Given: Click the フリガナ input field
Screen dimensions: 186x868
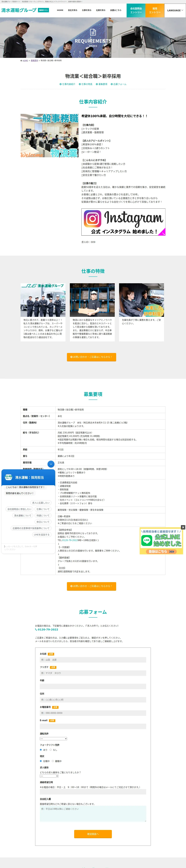Looking at the screenshot, I should tap(93, 673).
